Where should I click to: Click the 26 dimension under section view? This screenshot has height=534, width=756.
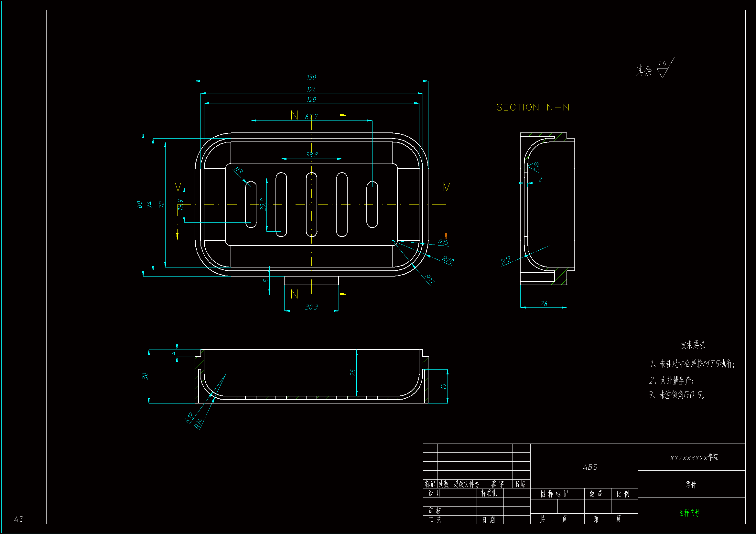point(544,304)
